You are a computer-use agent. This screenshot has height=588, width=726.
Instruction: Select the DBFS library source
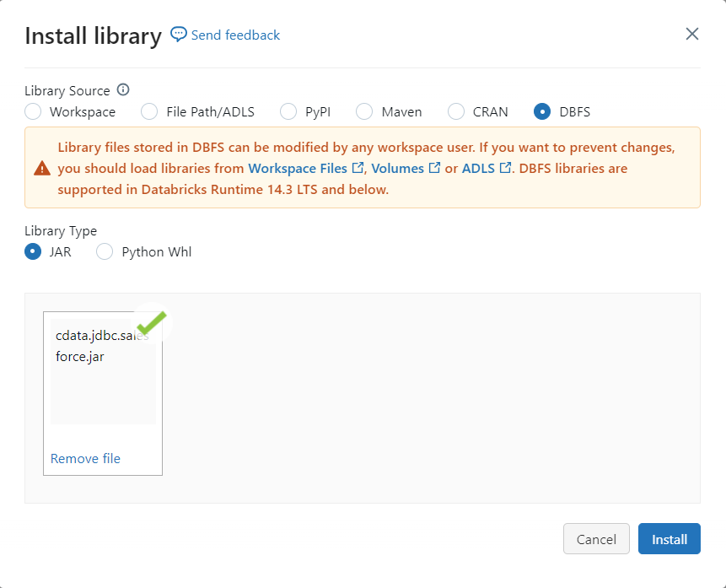click(542, 111)
